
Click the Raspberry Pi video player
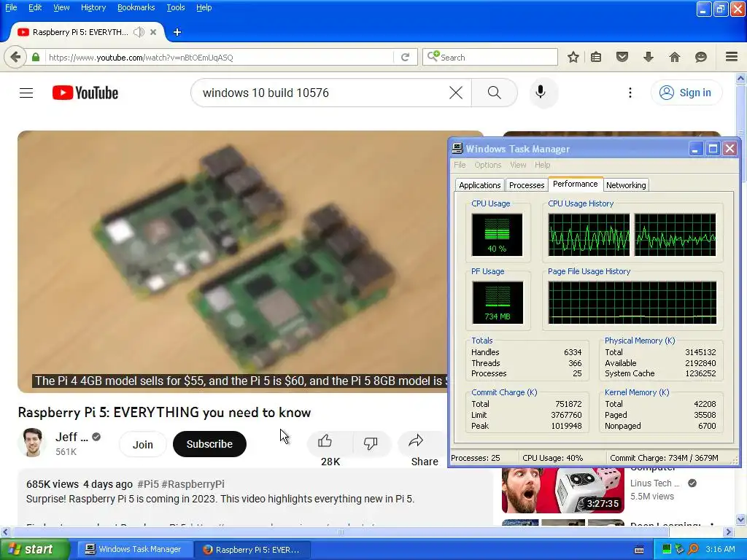pyautogui.click(x=233, y=262)
